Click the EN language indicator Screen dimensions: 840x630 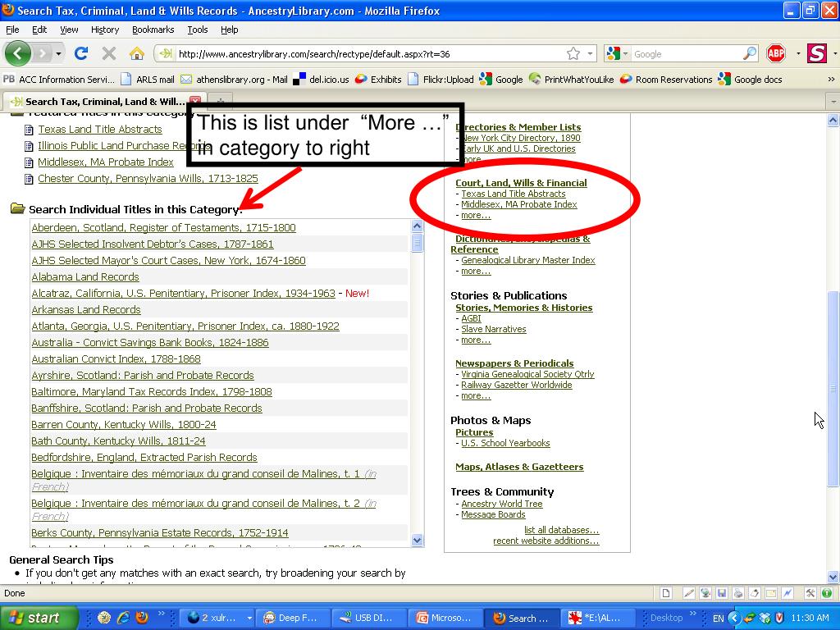718,618
